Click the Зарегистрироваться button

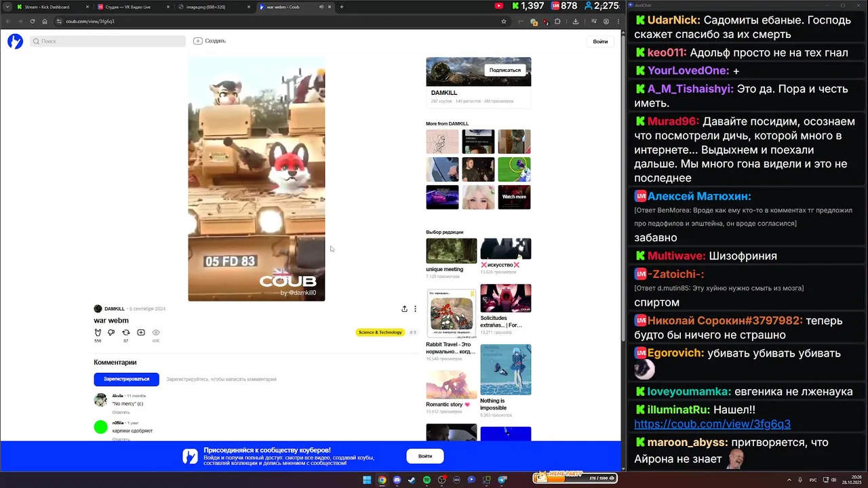tap(126, 379)
